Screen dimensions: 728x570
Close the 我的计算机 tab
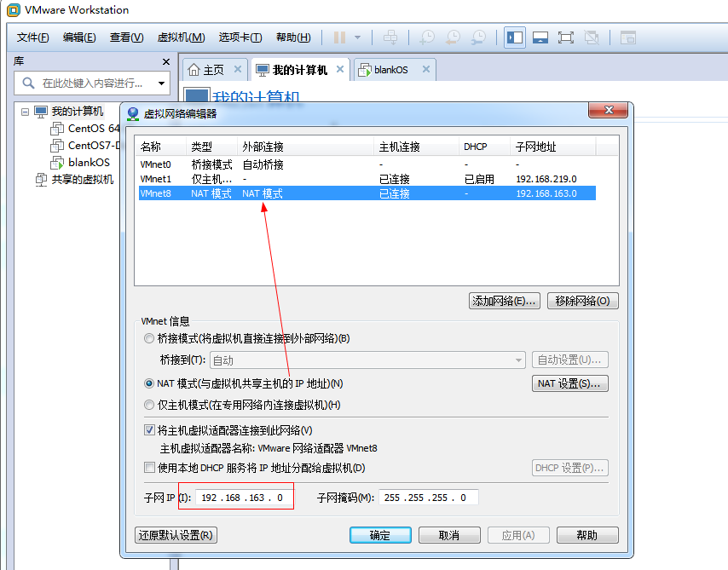(x=340, y=69)
